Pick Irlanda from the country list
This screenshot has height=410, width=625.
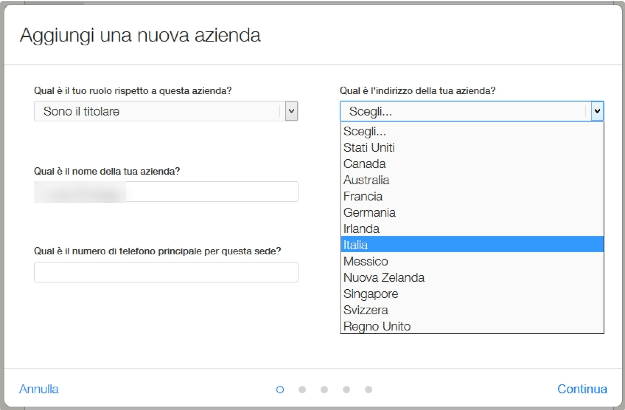pyautogui.click(x=361, y=229)
